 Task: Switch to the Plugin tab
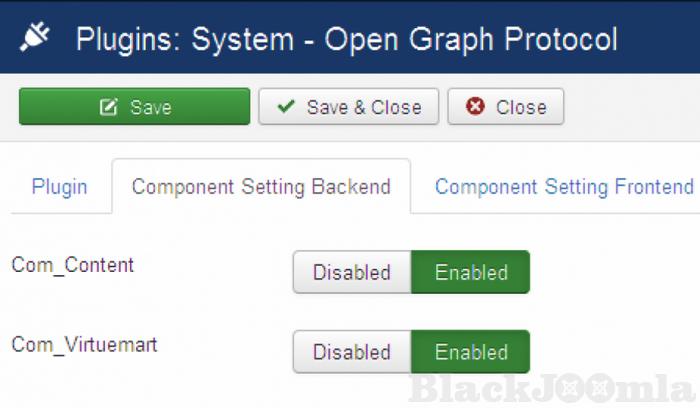point(59,187)
